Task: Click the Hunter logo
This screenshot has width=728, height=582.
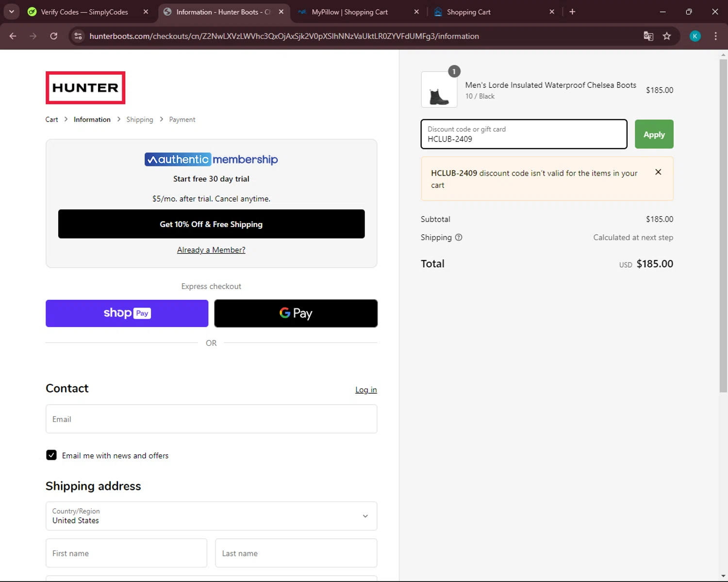Action: pyautogui.click(x=85, y=88)
